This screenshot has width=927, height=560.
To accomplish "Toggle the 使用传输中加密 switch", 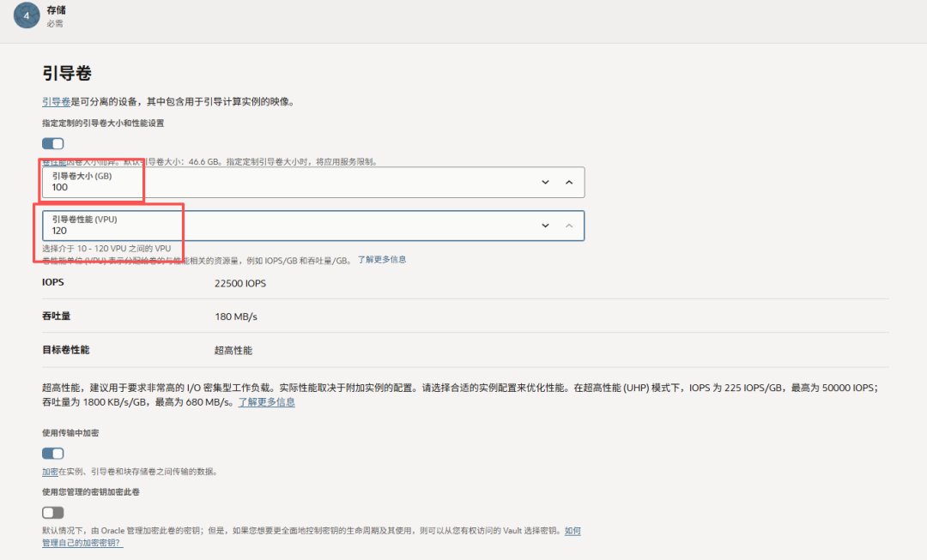I will point(52,453).
